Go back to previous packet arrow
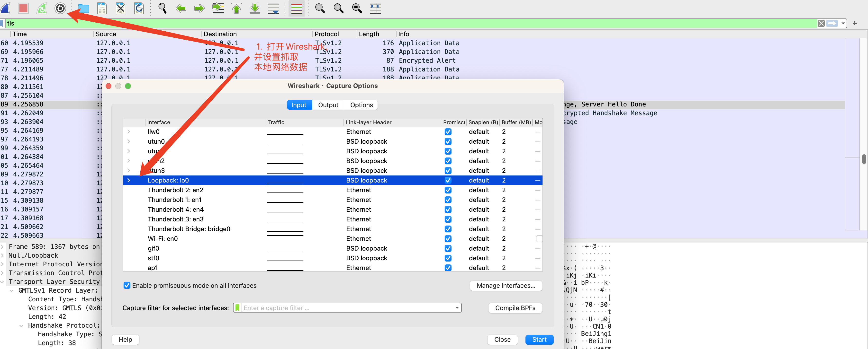The image size is (868, 349). pos(181,8)
